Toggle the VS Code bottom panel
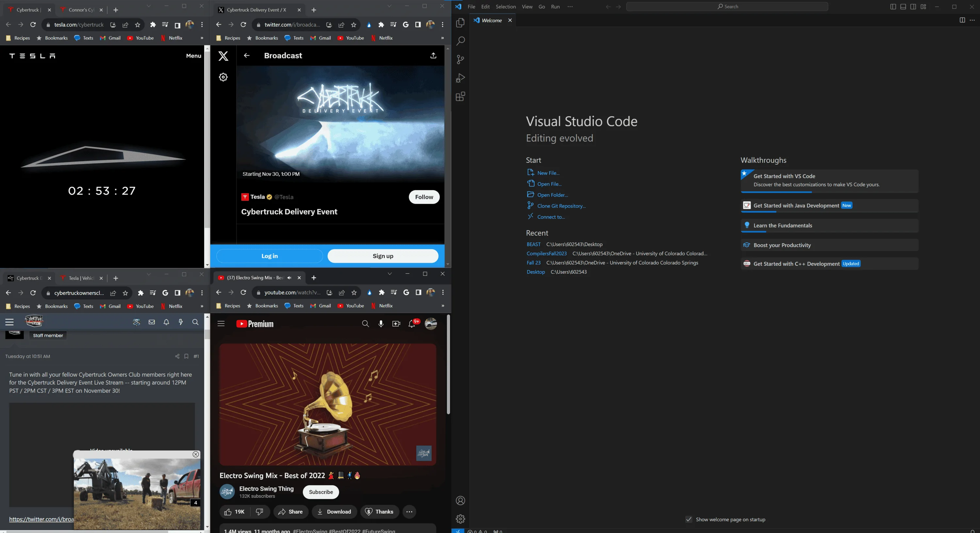This screenshot has width=980, height=533. 903,7
